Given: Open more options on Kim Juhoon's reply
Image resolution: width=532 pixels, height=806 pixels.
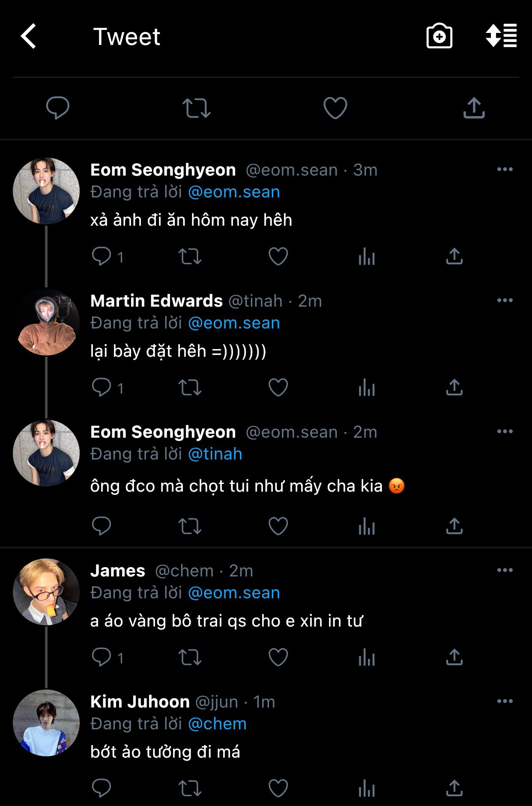Looking at the screenshot, I should click(x=505, y=702).
